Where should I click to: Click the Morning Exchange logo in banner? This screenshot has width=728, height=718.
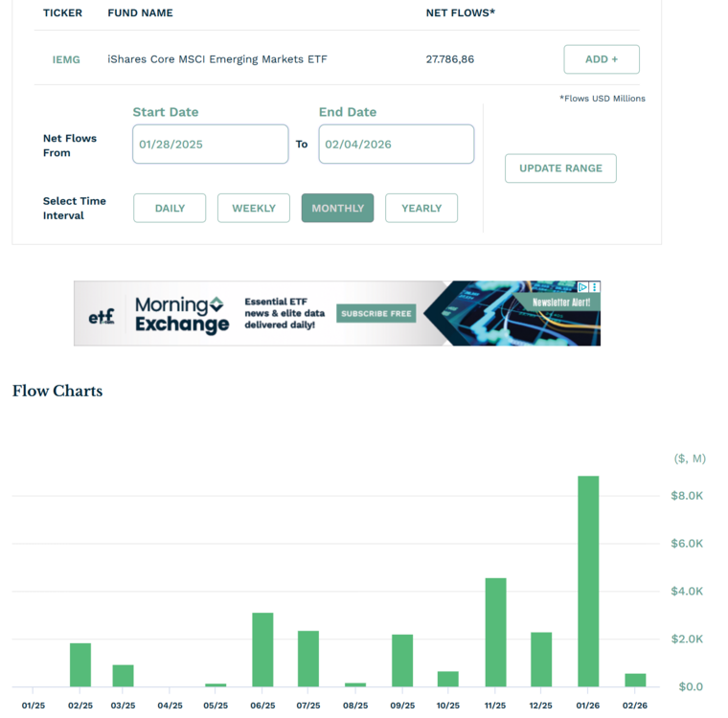point(182,315)
